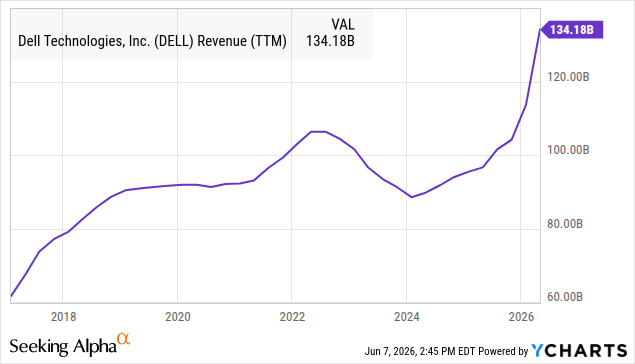Select the Dell Technologies Revenue (TTM) legend label
This screenshot has width=635, height=364.
[x=152, y=41]
